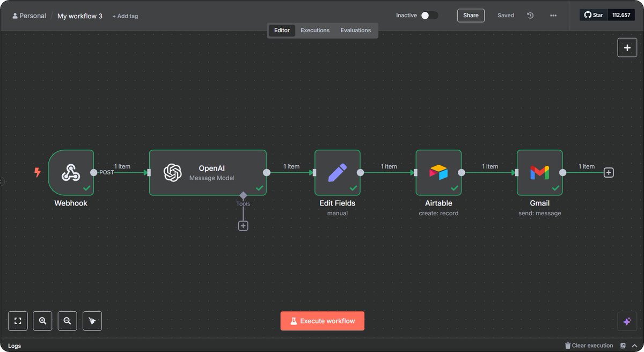The height and width of the screenshot is (352, 644).
Task: Switch to the Executions tab
Action: [315, 31]
